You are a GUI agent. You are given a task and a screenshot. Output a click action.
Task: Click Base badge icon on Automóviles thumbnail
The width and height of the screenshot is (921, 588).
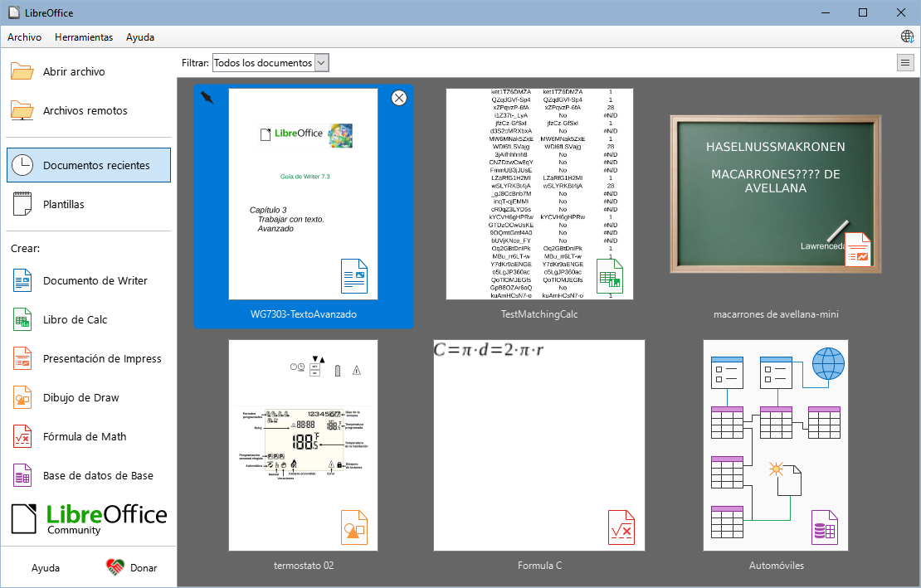click(825, 527)
